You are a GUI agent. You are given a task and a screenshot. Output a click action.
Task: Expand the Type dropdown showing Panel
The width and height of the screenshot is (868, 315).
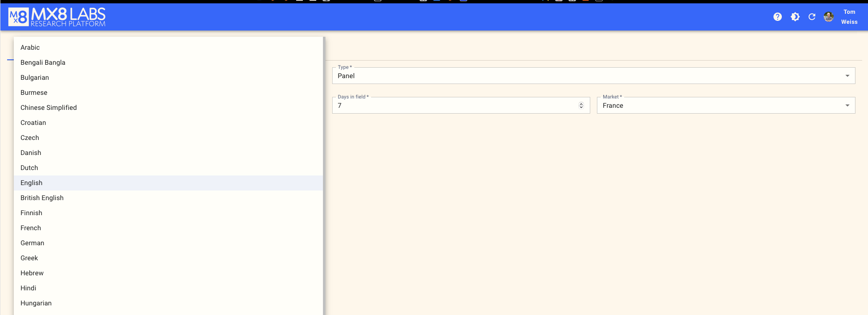click(x=593, y=76)
